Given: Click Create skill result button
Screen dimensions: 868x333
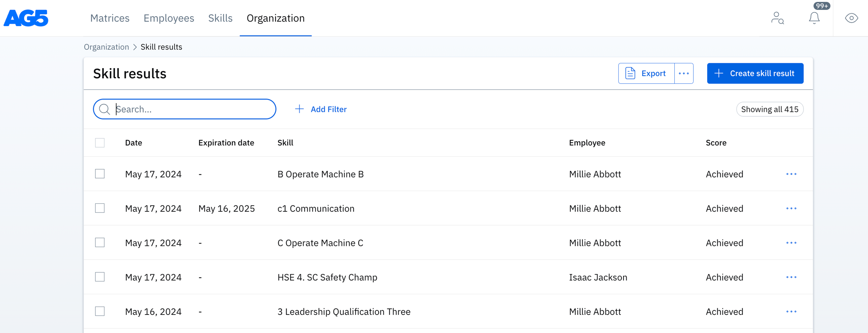Looking at the screenshot, I should click(x=755, y=73).
